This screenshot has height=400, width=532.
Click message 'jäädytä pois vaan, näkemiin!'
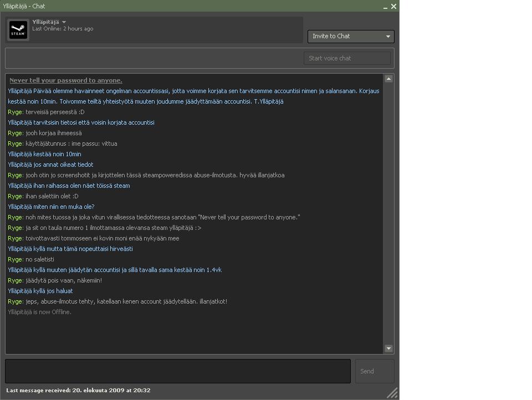[64, 280]
